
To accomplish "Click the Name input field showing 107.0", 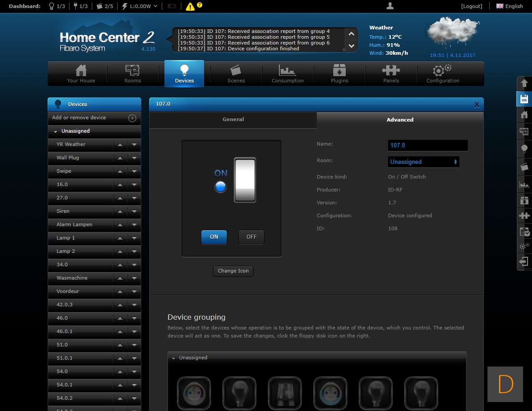I will tap(428, 146).
